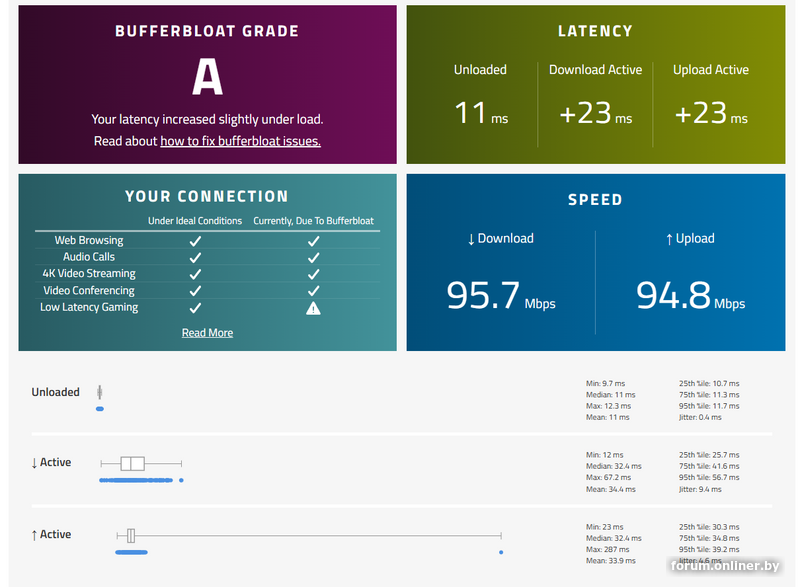Select the YOUR CONNECTION heading

point(207,196)
